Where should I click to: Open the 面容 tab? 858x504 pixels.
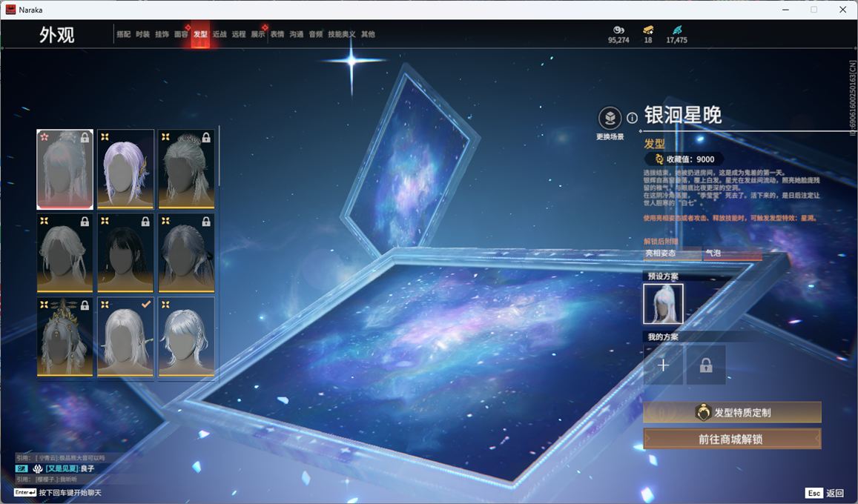point(181,34)
